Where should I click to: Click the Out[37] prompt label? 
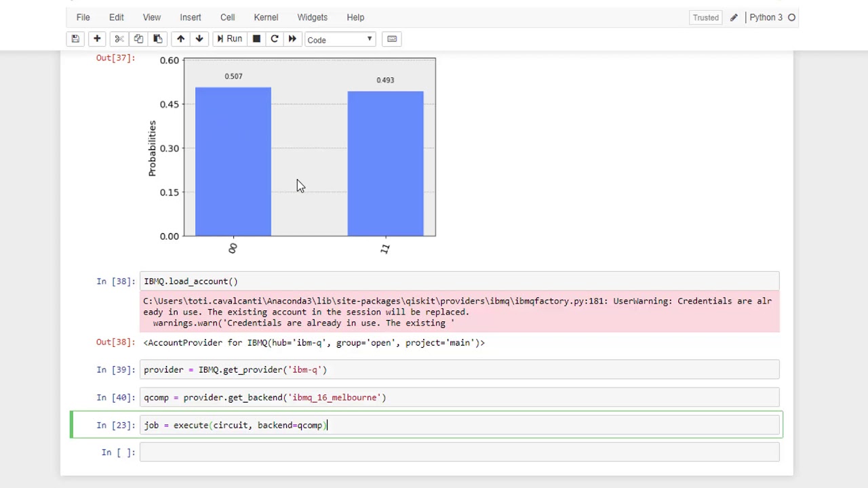click(116, 58)
